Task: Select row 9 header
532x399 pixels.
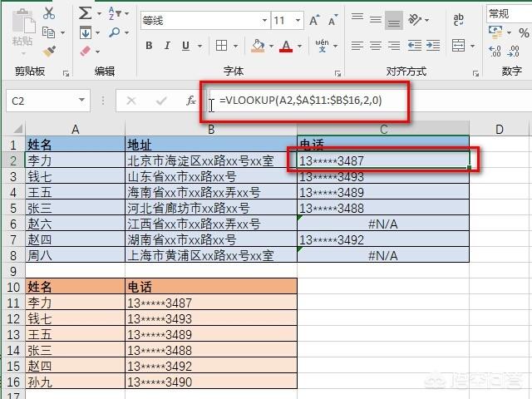Action: tap(13, 271)
